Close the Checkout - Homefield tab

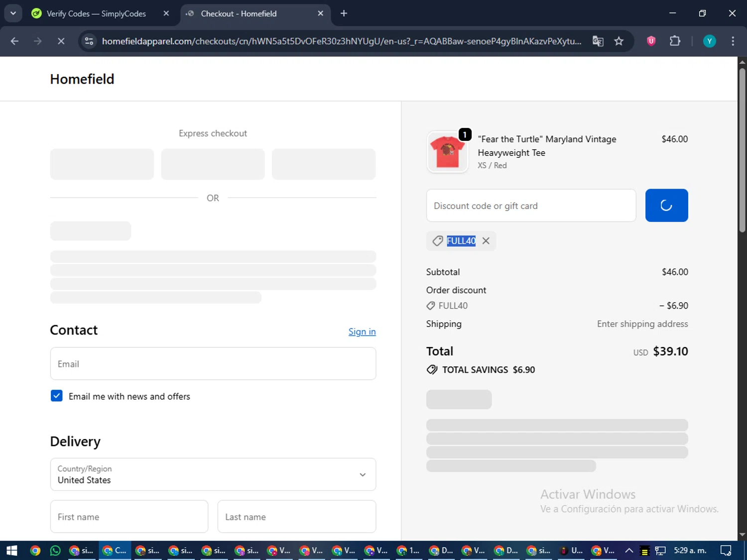tap(321, 13)
